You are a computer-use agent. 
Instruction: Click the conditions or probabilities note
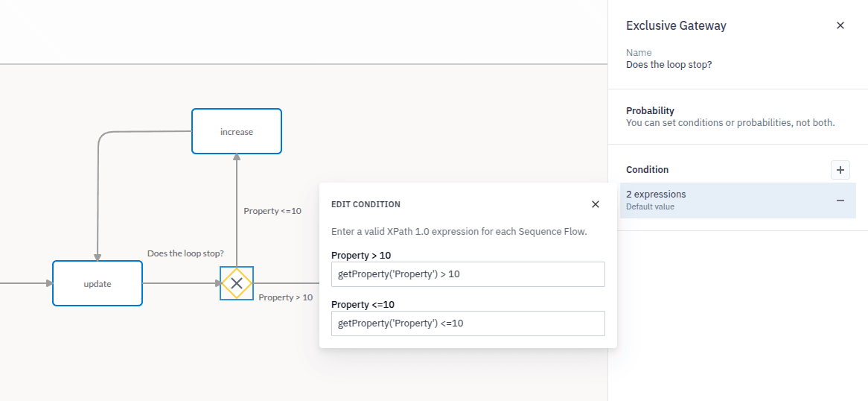730,122
